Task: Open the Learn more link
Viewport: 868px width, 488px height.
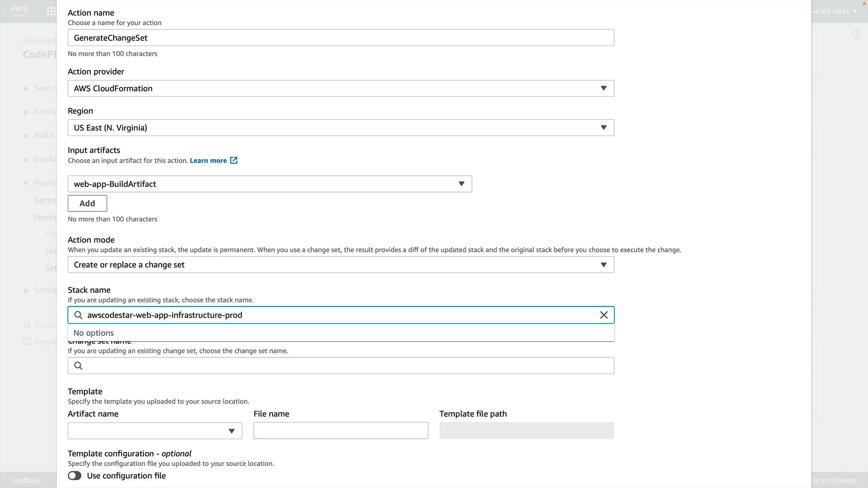Action: point(208,160)
